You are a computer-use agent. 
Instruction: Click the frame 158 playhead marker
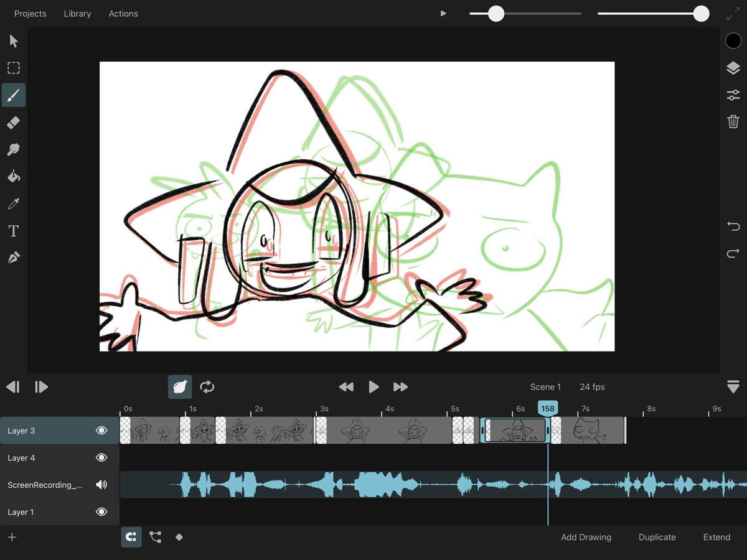[x=548, y=408]
